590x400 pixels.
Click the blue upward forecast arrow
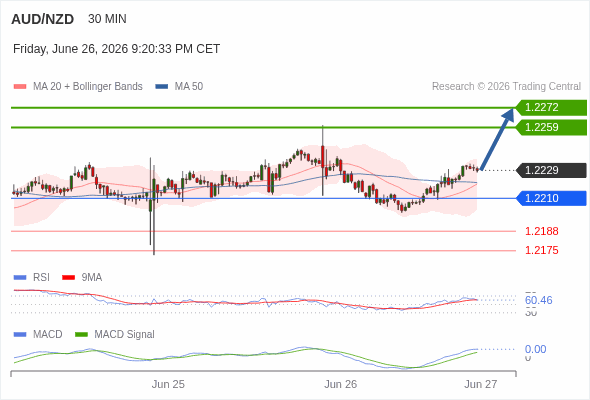click(x=497, y=139)
